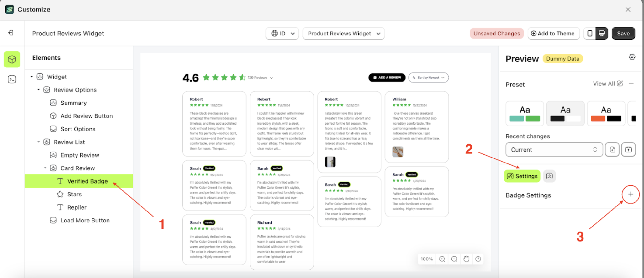Open the code console sidebar icon
This screenshot has height=278, width=644.
click(x=12, y=79)
